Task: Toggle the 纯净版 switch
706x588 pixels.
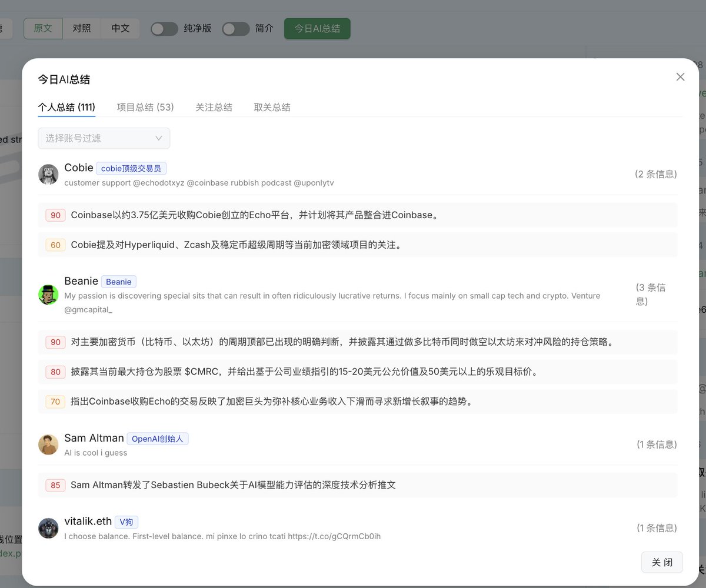Action: (x=164, y=29)
